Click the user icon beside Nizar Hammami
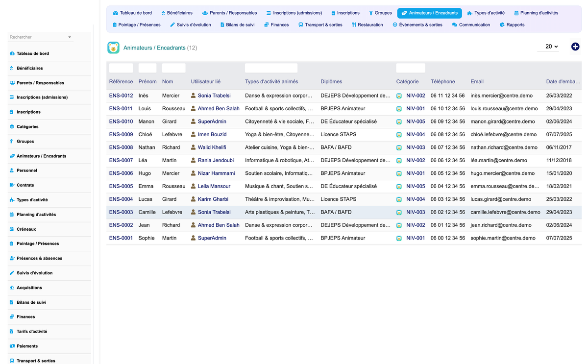The image size is (588, 364). pos(194,173)
